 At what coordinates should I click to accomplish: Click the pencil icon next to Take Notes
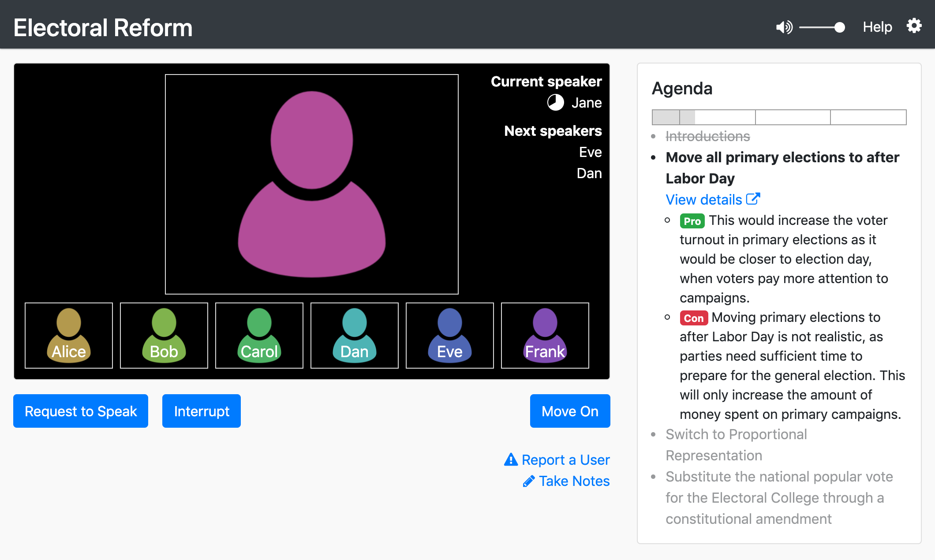[528, 481]
